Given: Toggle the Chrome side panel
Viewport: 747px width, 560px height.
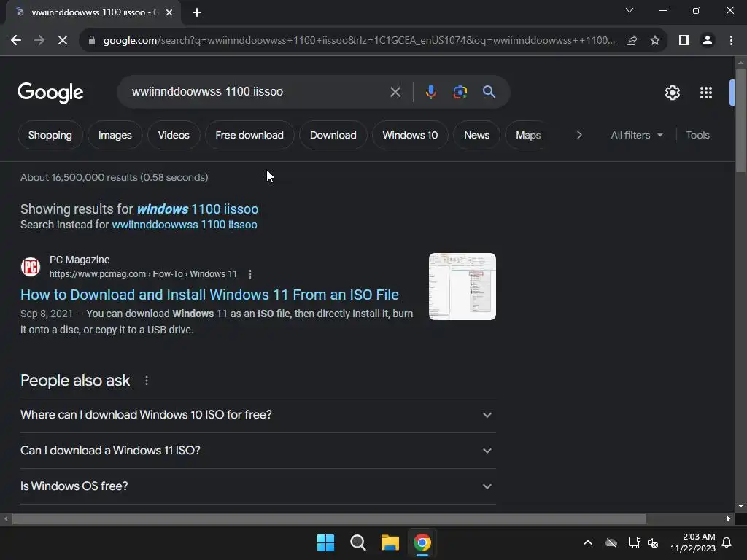Looking at the screenshot, I should click(x=684, y=41).
